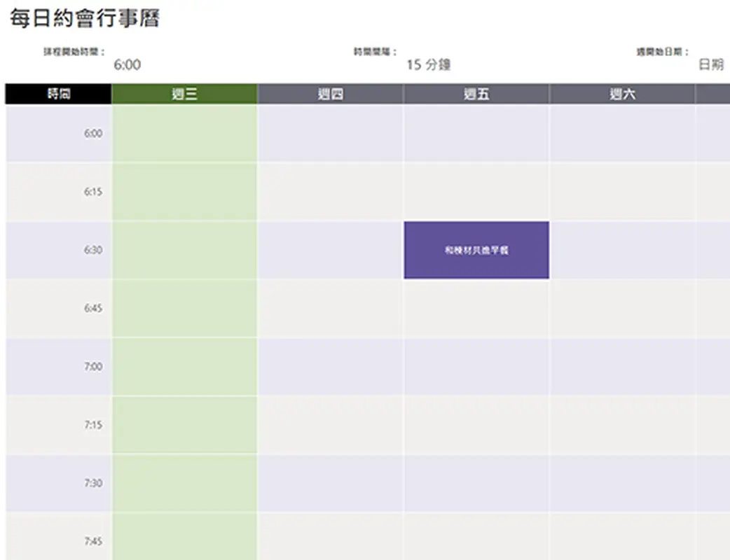The height and width of the screenshot is (560, 730).
Task: Select the 週五 column header
Action: coord(476,93)
